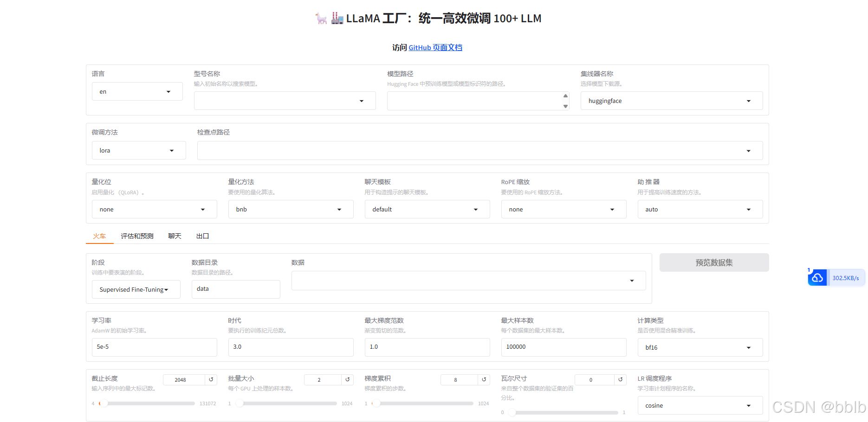The height and width of the screenshot is (422, 868).
Task: Open the 助推器 auto dropdown
Action: 700,209
